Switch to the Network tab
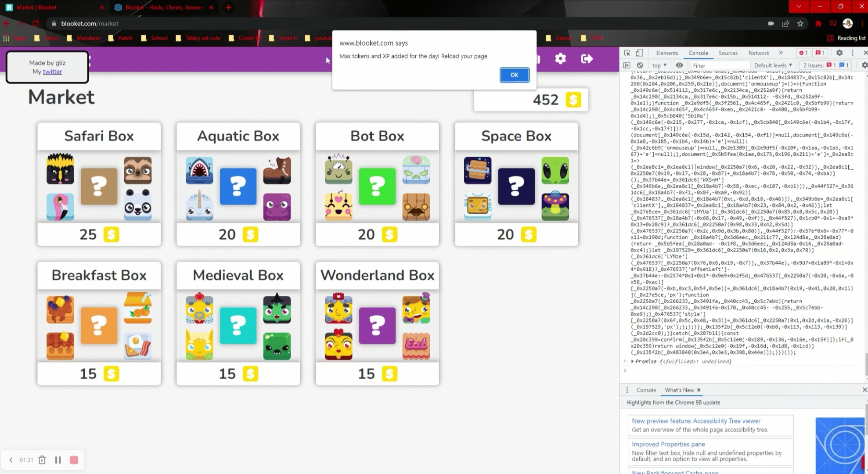This screenshot has width=868, height=474. (x=758, y=53)
